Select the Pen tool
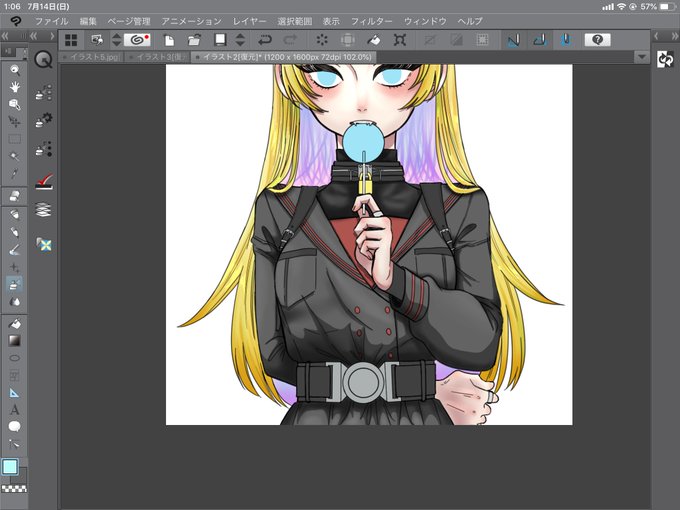The height and width of the screenshot is (510, 680). [x=15, y=214]
